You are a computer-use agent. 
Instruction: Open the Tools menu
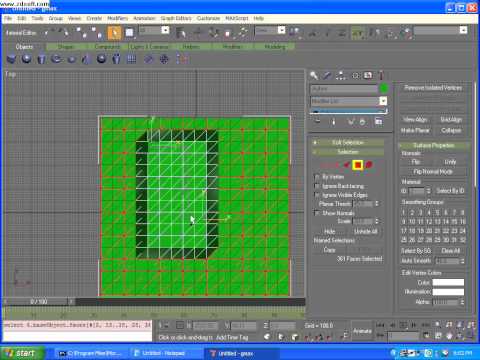38,18
